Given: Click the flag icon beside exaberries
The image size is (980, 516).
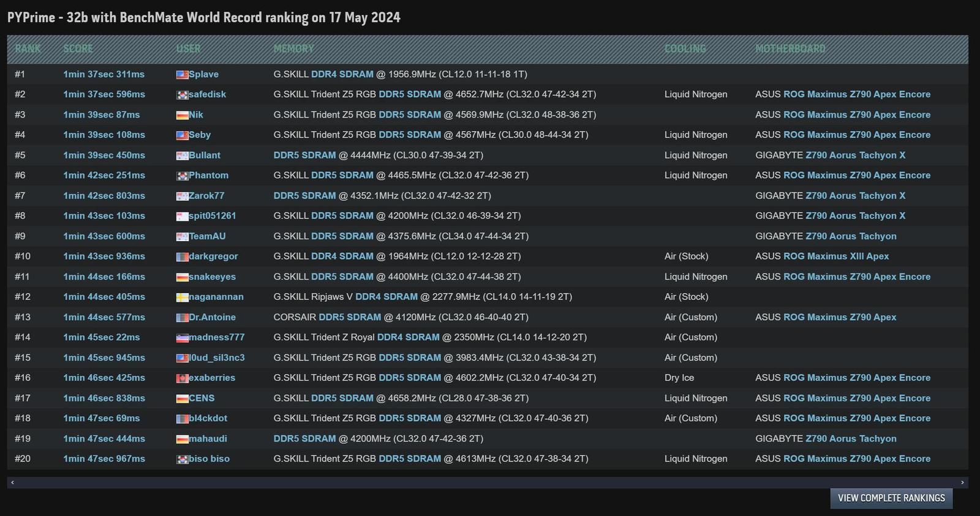Looking at the screenshot, I should click(x=182, y=378).
